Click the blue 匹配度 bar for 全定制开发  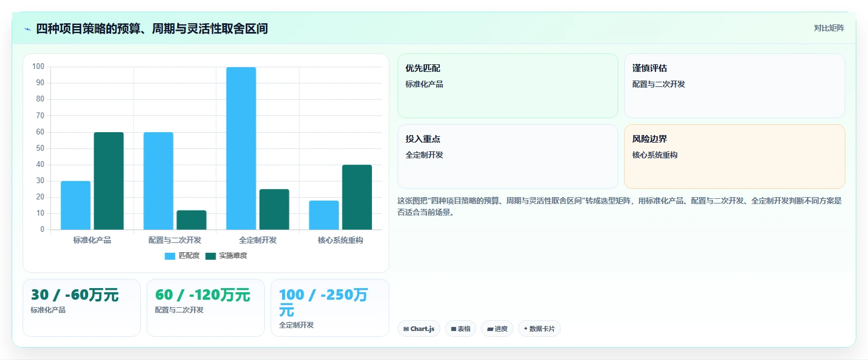click(241, 148)
